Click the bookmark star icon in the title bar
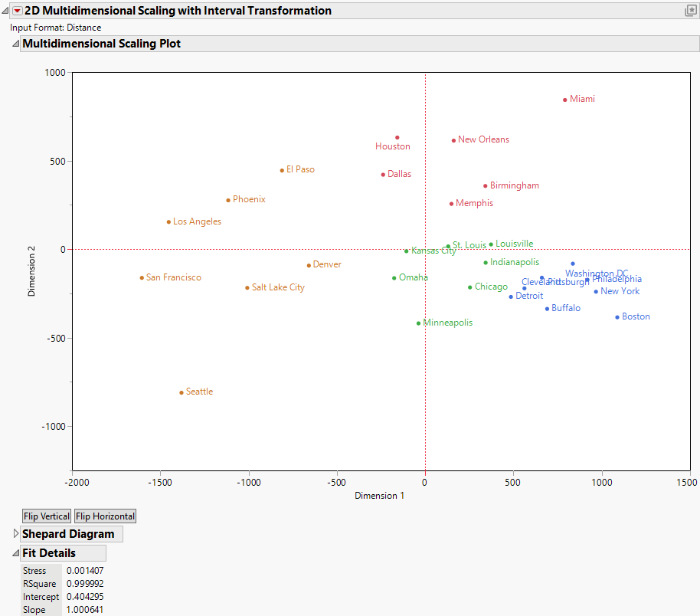Screen dimensions: 700x616 tap(690, 11)
